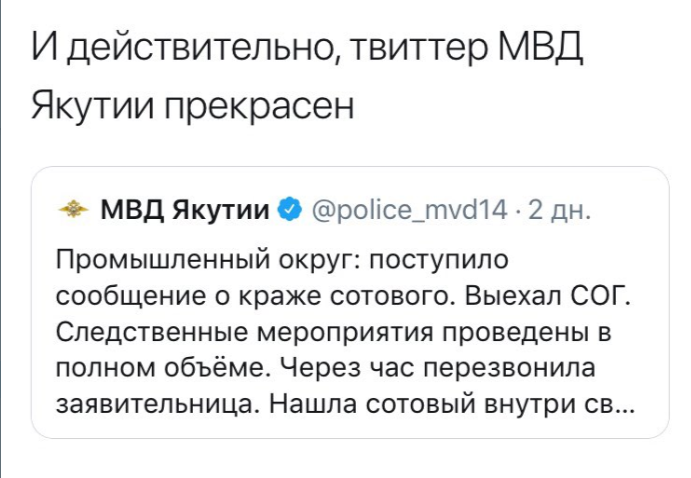The height and width of the screenshot is (478, 691).
Task: Click "Промышленный округ" in the quoted tweet
Action: [x=198, y=262]
